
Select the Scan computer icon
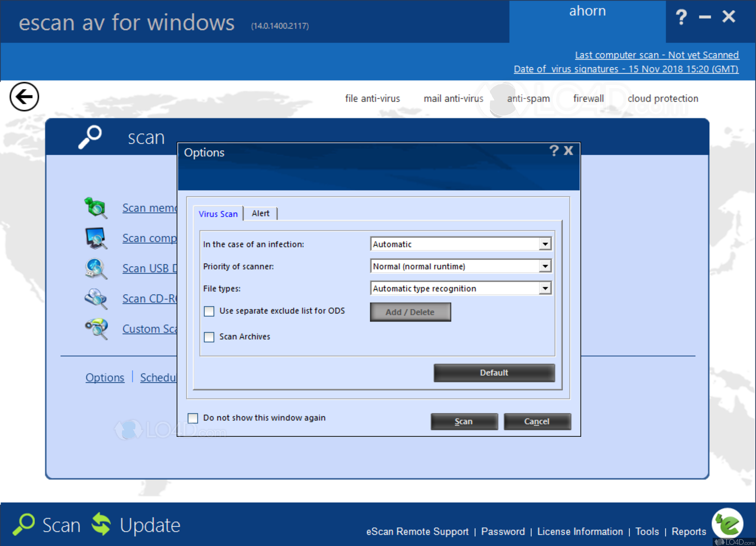click(x=96, y=238)
